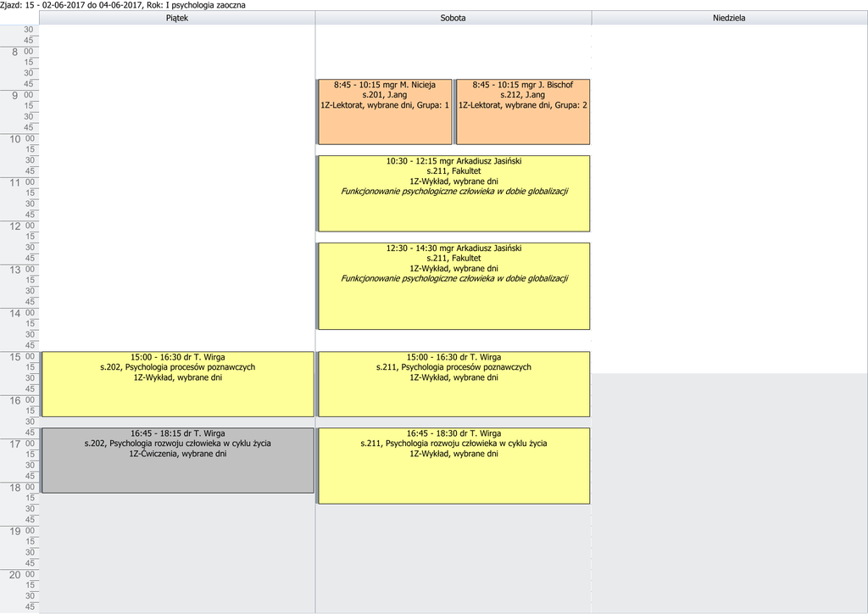The width and height of the screenshot is (868, 614).
Task: Click the 12 00 hour marker
Action: 19,226
